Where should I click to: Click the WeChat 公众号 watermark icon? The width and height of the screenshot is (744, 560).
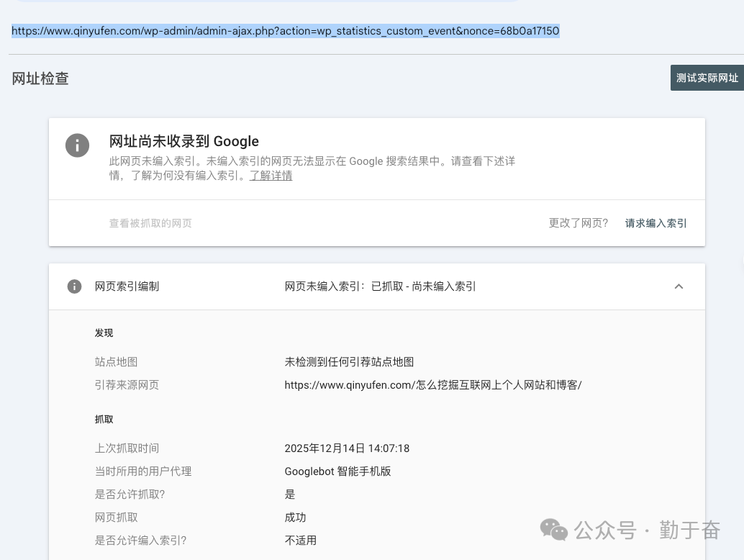tap(554, 530)
